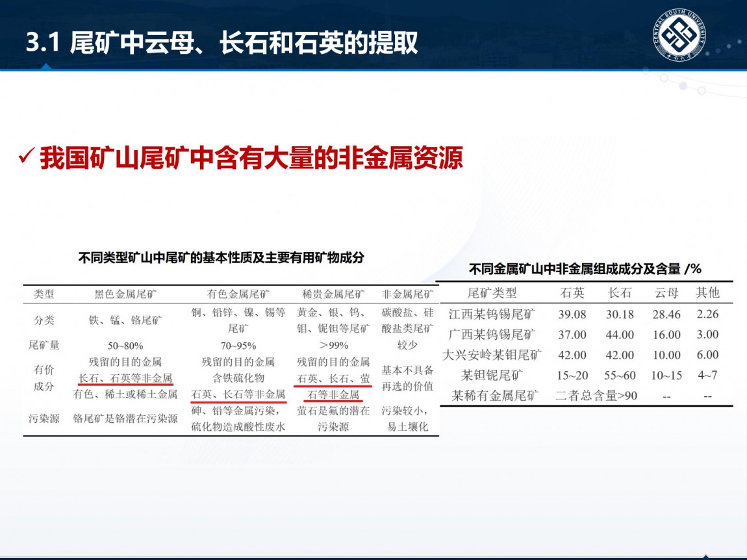Select cell '二者总含量>90'
The width and height of the screenshot is (747, 560).
click(596, 396)
